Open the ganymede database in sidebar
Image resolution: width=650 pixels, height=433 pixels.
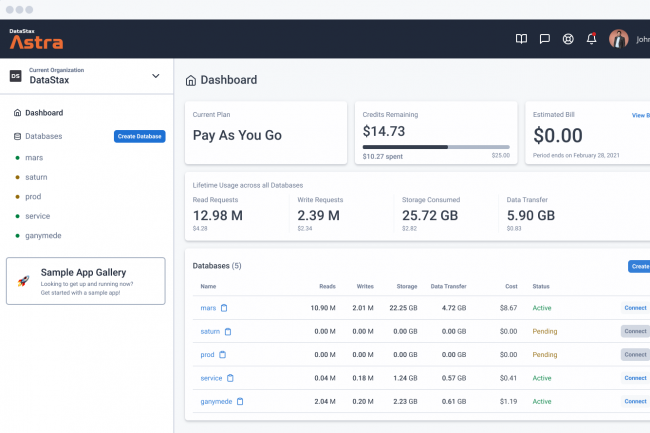[x=43, y=235]
